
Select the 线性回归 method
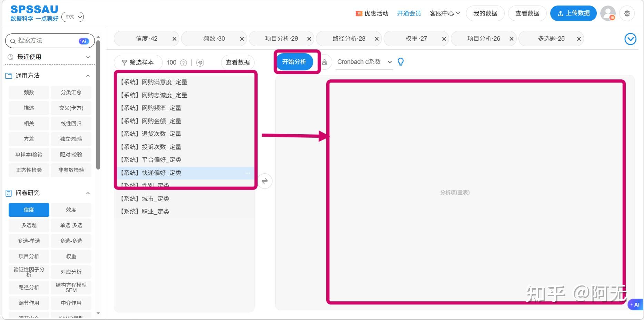pyautogui.click(x=71, y=124)
